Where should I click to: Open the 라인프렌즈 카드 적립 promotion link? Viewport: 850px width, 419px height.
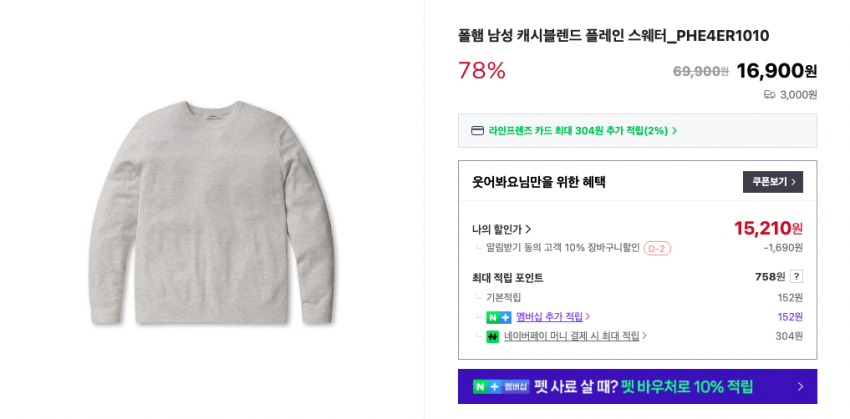coord(583,131)
